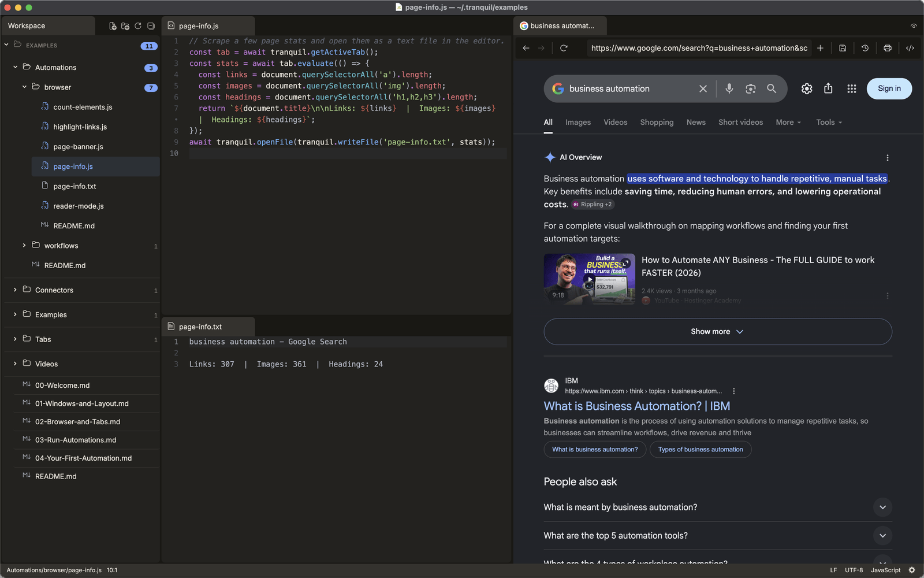Expand the Tabs folder
The image size is (924, 578).
click(15, 339)
